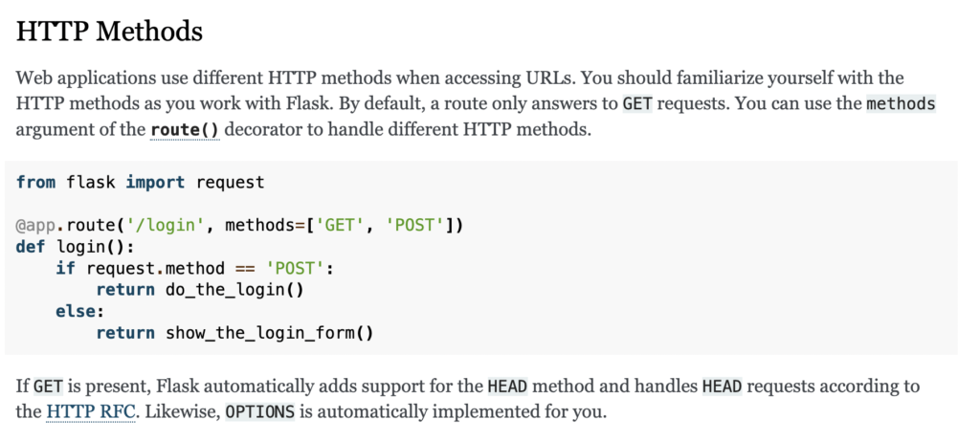Click the first HEAD inline code term
This screenshot has height=442, width=980.
pos(507,387)
